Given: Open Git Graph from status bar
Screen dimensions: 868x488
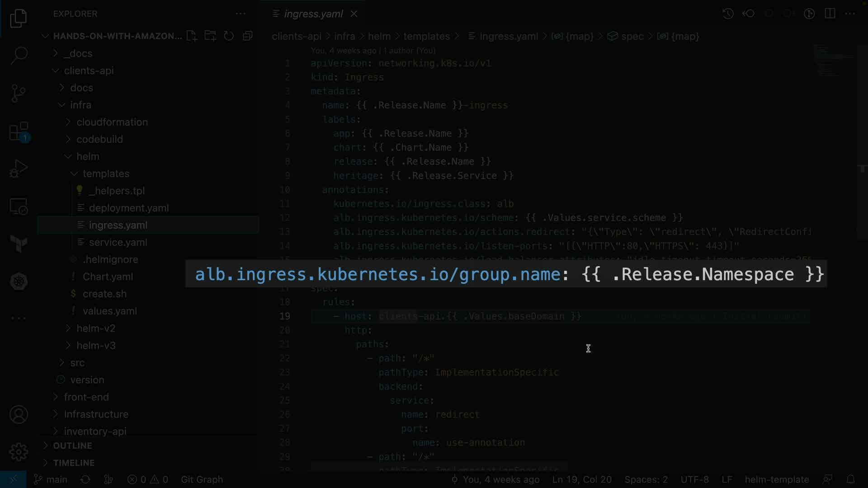Looking at the screenshot, I should click(x=202, y=479).
